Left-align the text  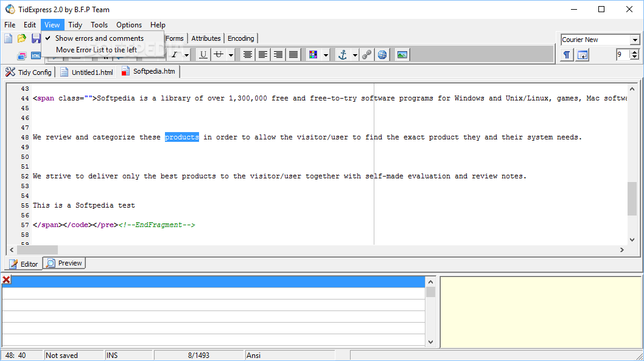(263, 55)
